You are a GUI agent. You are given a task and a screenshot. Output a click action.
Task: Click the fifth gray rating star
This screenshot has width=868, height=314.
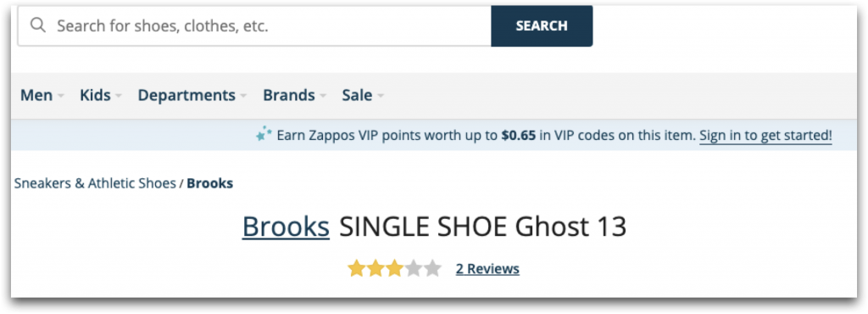point(431,269)
